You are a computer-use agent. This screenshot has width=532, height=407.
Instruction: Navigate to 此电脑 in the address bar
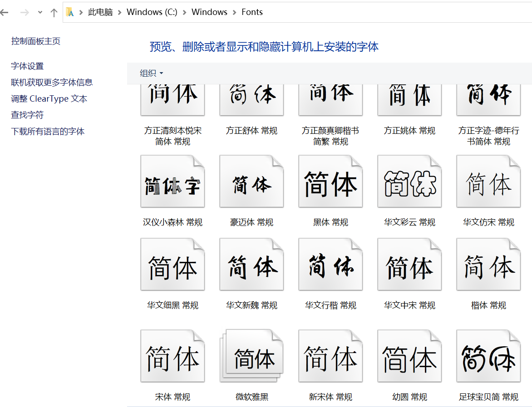(x=100, y=12)
